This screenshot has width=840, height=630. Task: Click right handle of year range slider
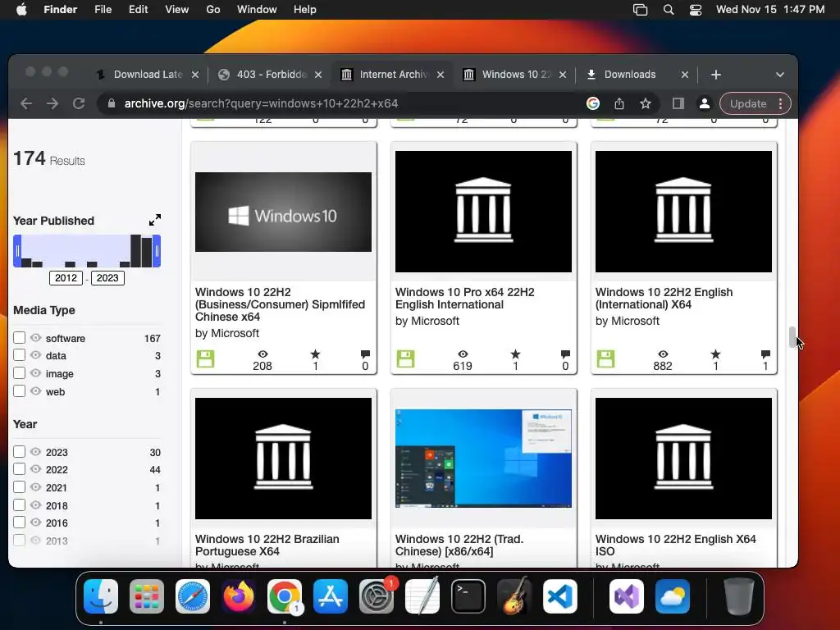click(x=157, y=251)
